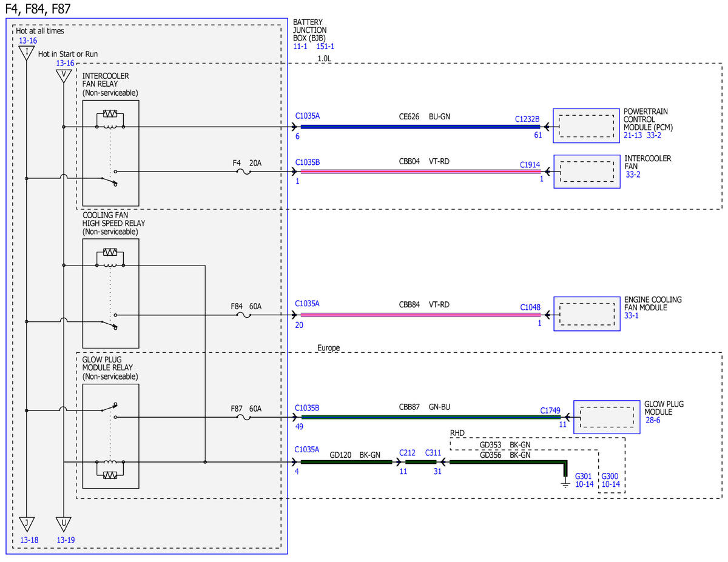
Task: Open Battery Junction Box page link 151-1
Action: click(325, 46)
